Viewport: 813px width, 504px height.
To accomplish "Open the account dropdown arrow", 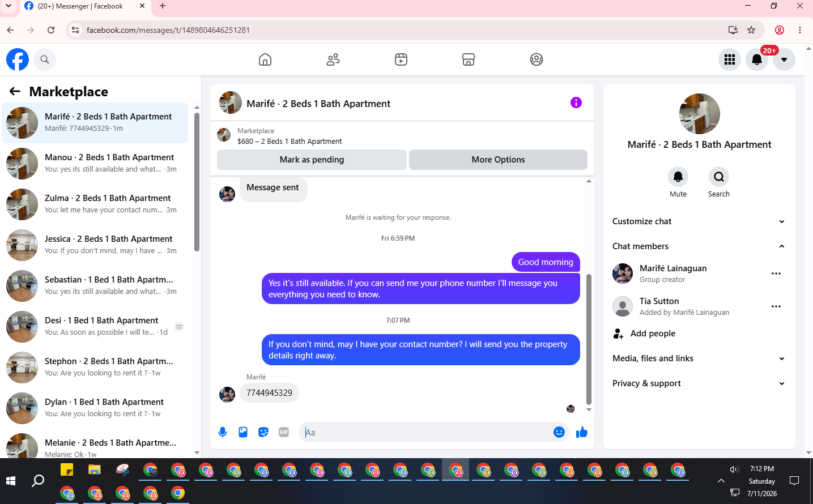I will (x=784, y=59).
